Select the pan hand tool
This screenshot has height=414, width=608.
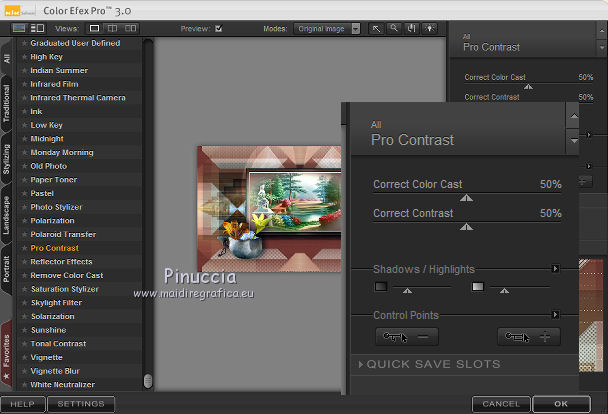(411, 28)
